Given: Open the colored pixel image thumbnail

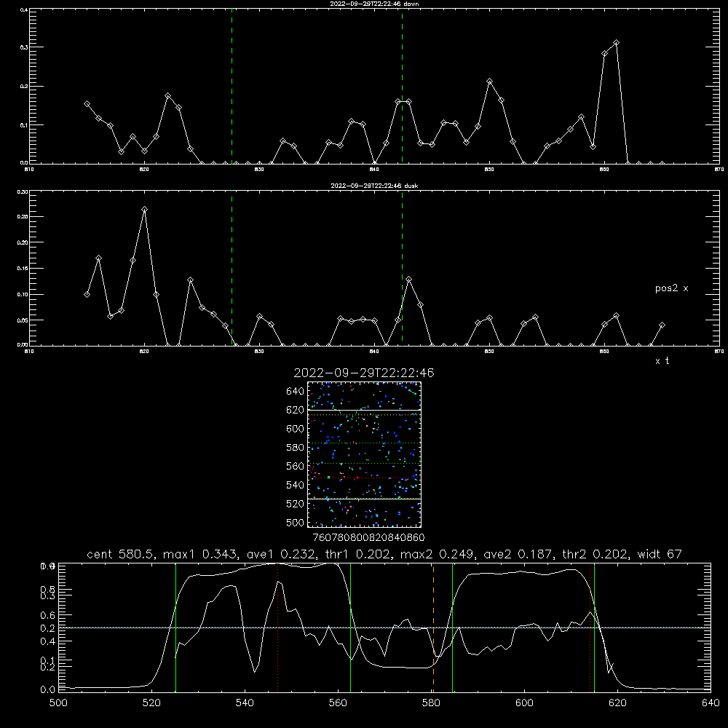Looking at the screenshot, I should click(364, 454).
